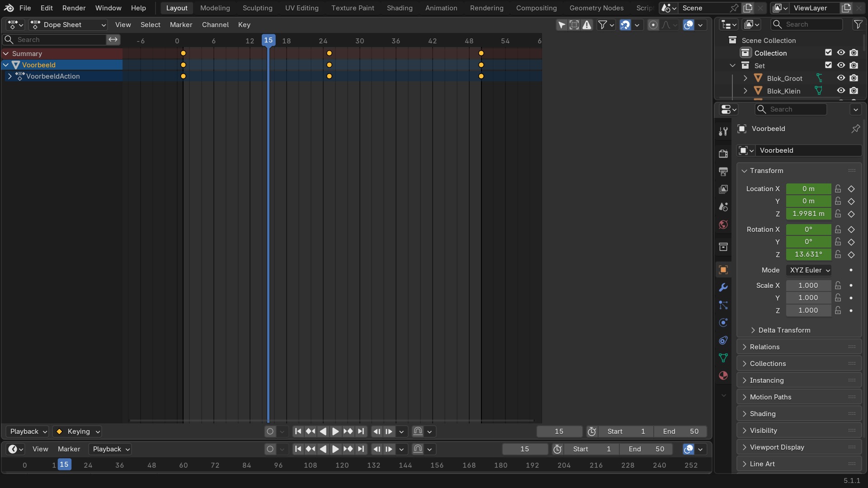This screenshot has width=868, height=488.
Task: Open the Object Constraints properties tab
Action: point(723,340)
